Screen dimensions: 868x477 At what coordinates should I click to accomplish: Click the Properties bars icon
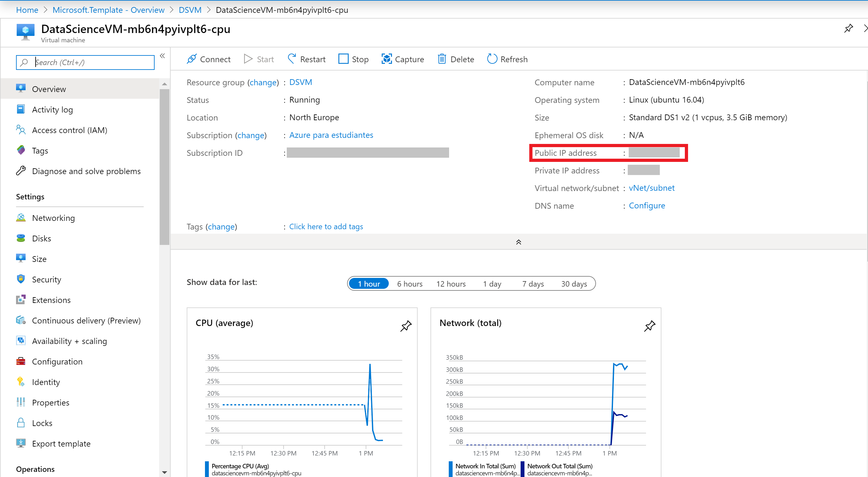21,402
